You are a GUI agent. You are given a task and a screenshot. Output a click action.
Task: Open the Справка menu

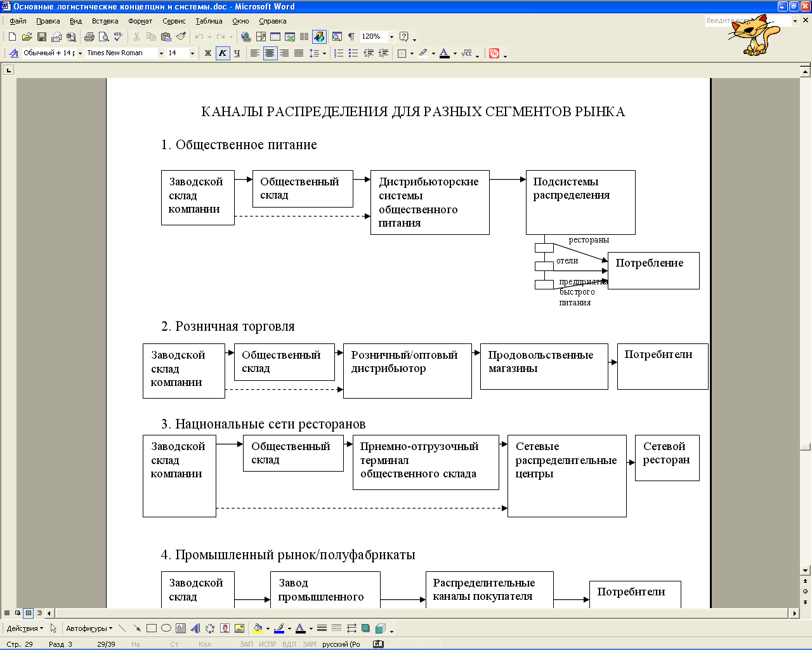coord(272,21)
